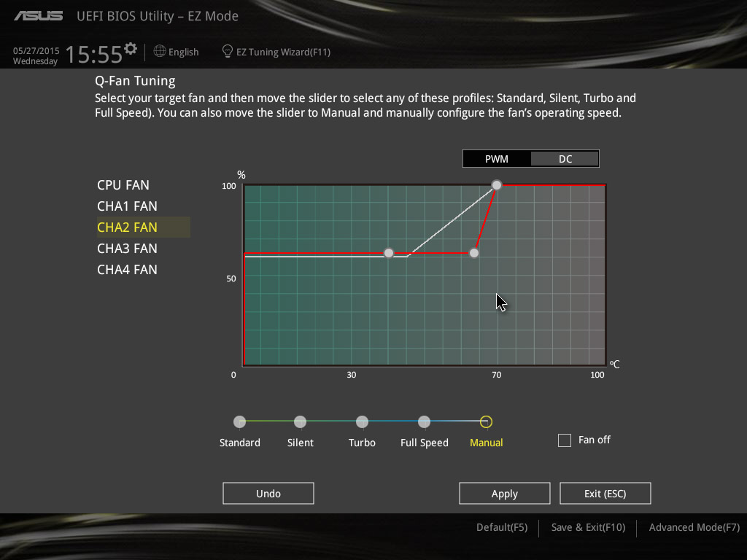This screenshot has height=560, width=747.
Task: Switch to Advanced Mode(F7)
Action: (694, 528)
